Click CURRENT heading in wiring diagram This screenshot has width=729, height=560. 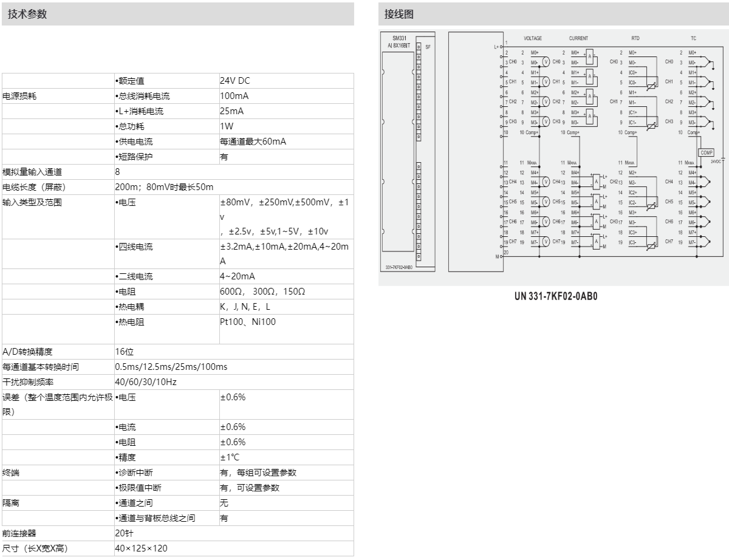tap(578, 38)
